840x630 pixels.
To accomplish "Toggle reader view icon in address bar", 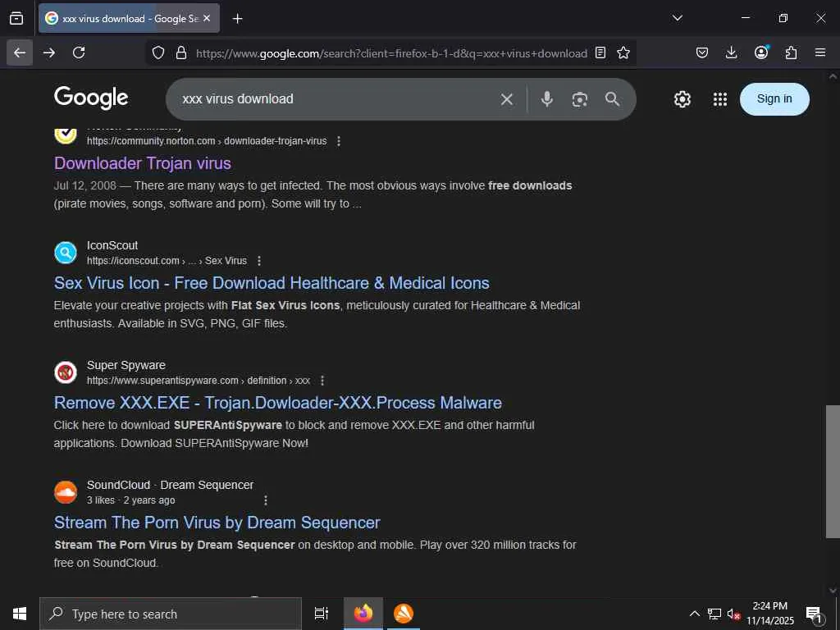I will click(600, 52).
